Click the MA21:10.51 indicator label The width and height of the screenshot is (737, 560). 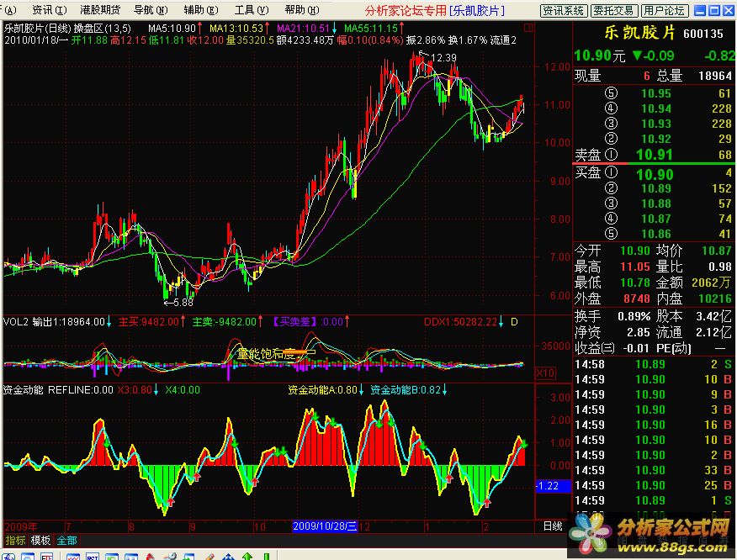point(306,29)
